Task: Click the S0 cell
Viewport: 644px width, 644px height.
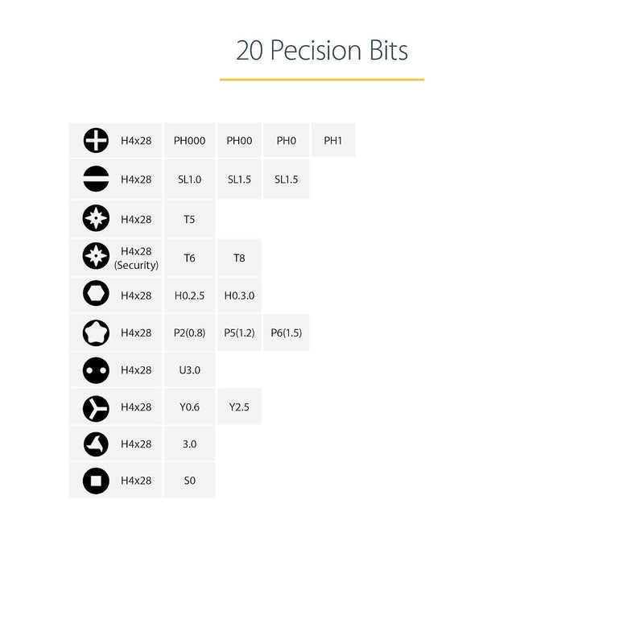Action: tap(189, 481)
